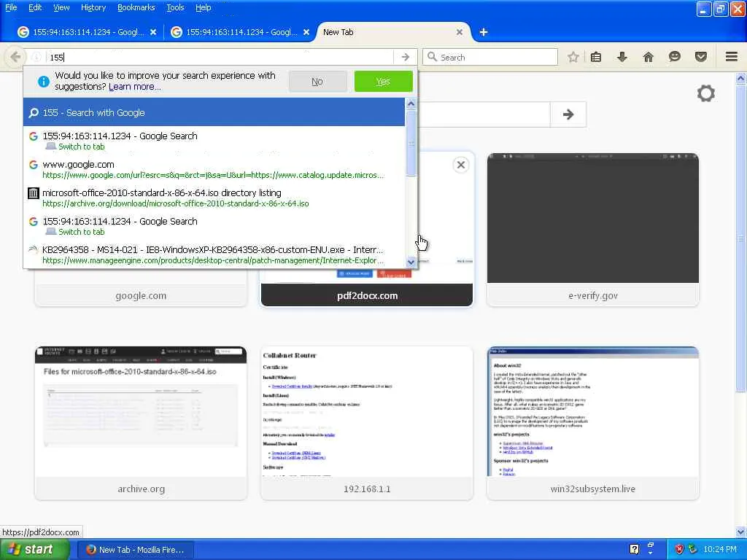Open the Edit menu
The image size is (747, 560).
pyautogui.click(x=35, y=7)
